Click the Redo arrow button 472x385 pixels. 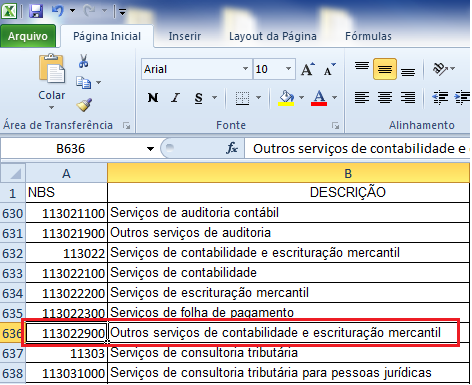[90, 11]
